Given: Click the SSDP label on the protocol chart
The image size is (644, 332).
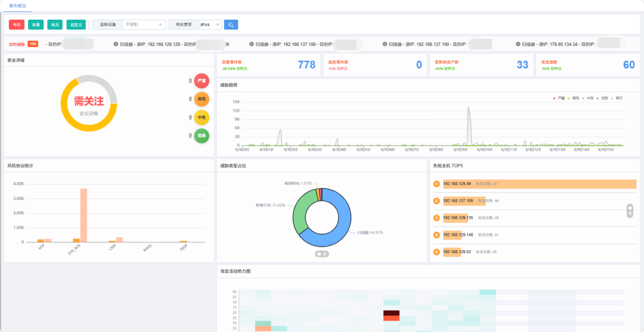Looking at the screenshot, I should pyautogui.click(x=184, y=248).
